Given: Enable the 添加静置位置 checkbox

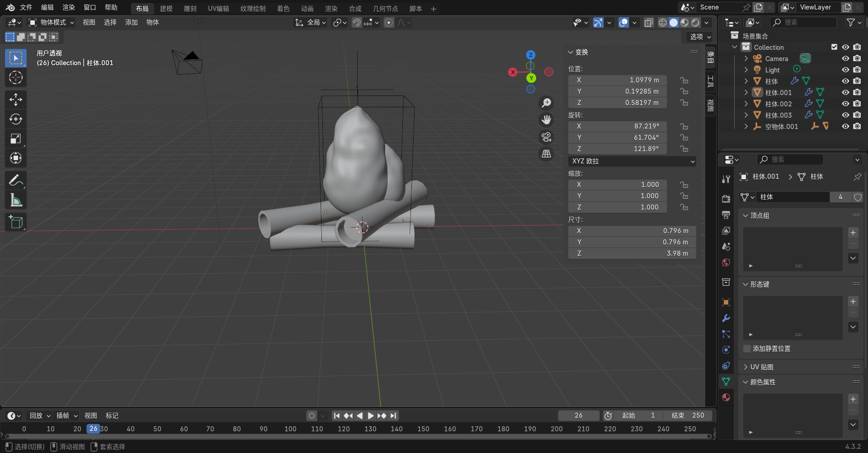Looking at the screenshot, I should coord(747,348).
